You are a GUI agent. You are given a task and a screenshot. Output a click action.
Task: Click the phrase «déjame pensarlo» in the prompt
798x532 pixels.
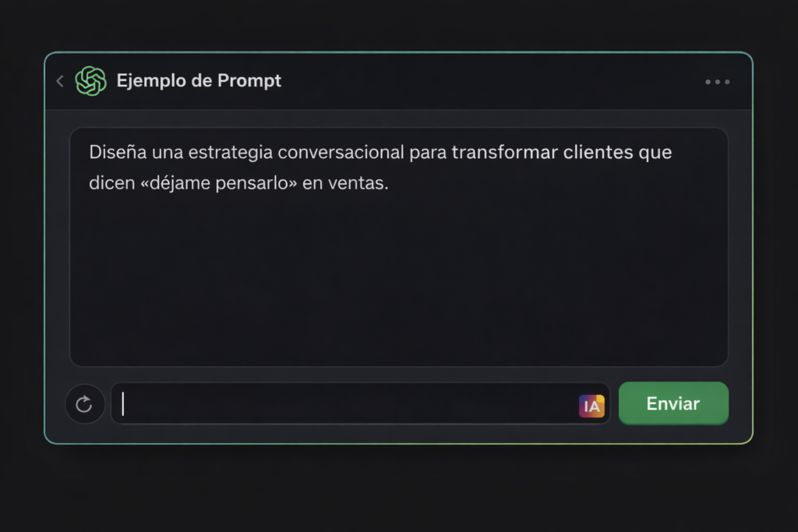click(x=234, y=185)
